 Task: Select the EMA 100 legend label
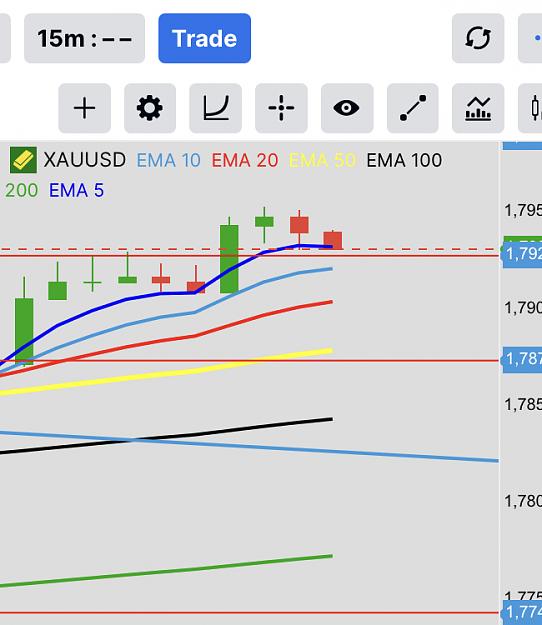pyautogui.click(x=404, y=160)
